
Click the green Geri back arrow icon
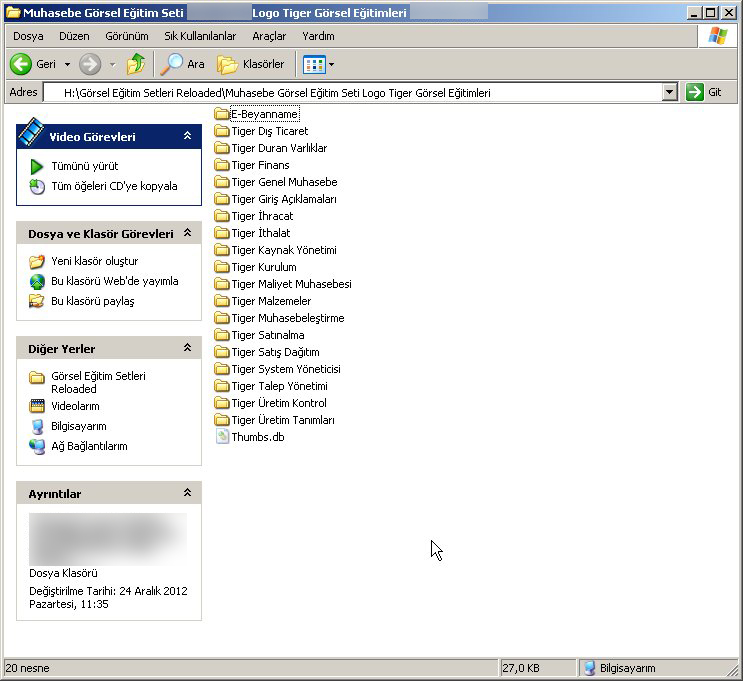(x=21, y=64)
